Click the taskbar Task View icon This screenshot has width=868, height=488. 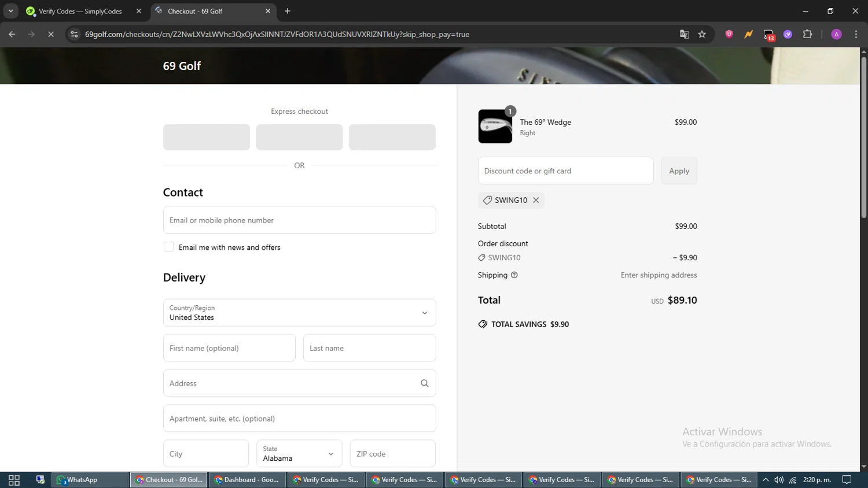click(40, 480)
